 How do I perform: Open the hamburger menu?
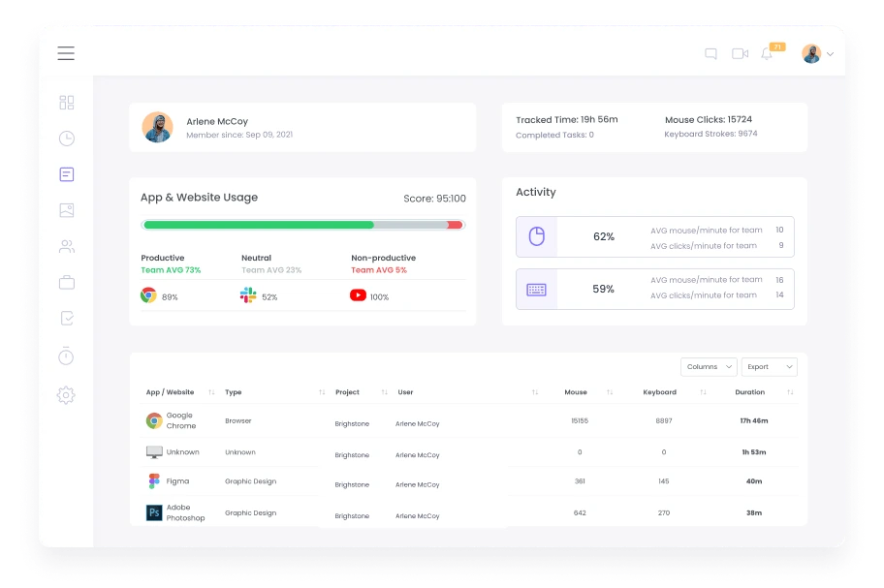pyautogui.click(x=66, y=53)
